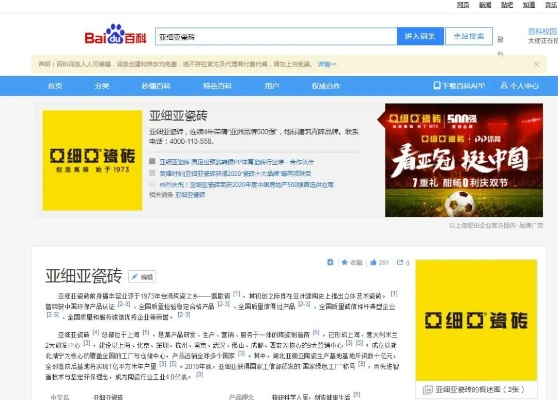Open the 特色百科 nav tab
This screenshot has width=558, height=400.
[x=217, y=86]
